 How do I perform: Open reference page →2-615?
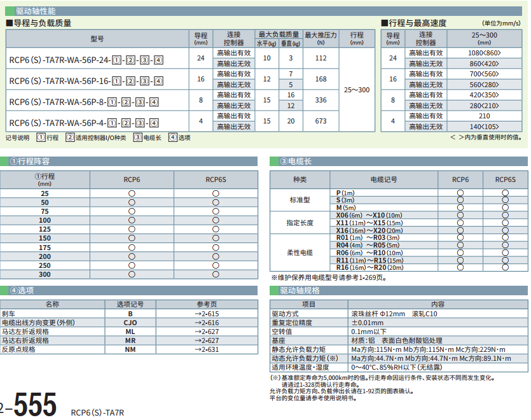coord(207,314)
